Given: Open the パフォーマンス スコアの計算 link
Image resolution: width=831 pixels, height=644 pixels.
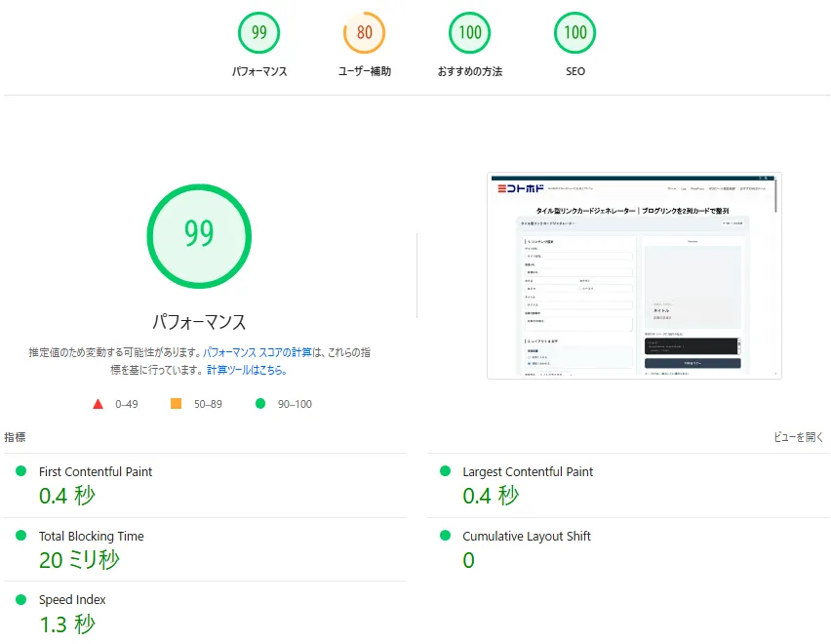Looking at the screenshot, I should 257,352.
